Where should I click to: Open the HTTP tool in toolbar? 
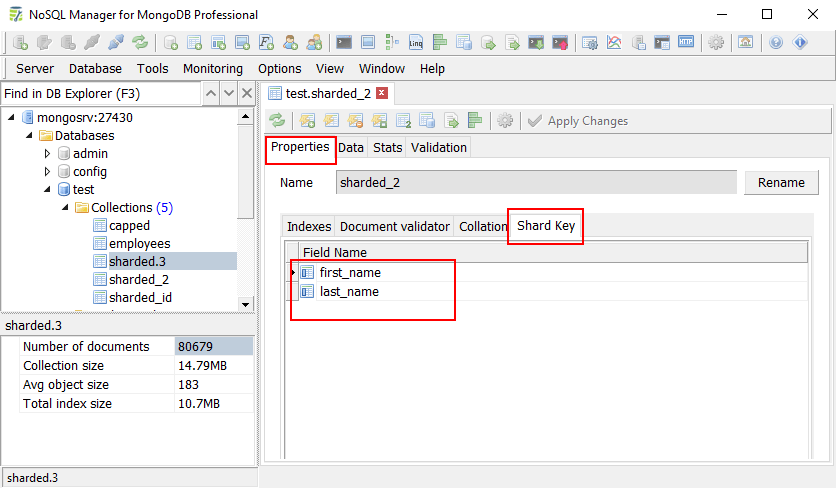[686, 43]
